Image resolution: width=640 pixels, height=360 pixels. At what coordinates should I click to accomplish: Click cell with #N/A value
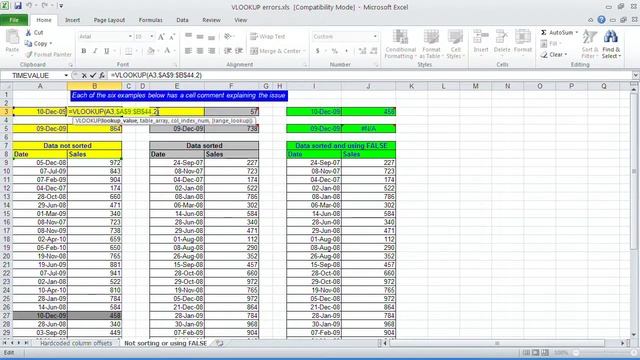(368, 129)
